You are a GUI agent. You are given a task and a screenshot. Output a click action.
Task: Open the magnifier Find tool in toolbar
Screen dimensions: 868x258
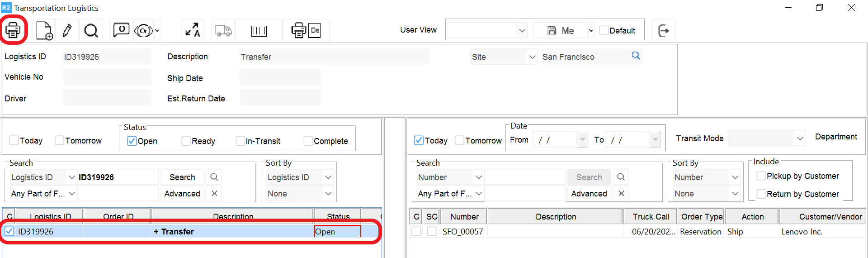pyautogui.click(x=91, y=30)
